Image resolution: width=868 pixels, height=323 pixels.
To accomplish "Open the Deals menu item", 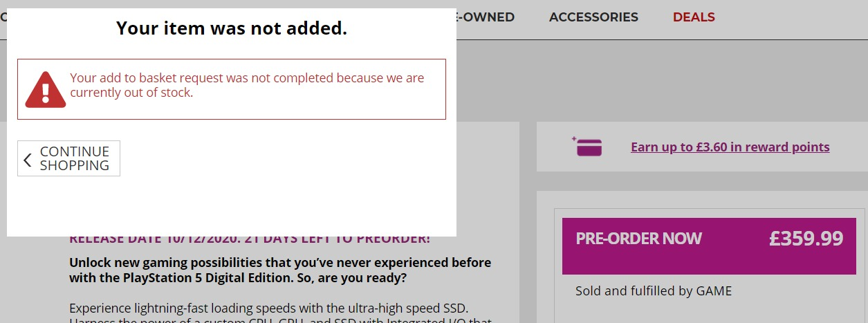I will point(694,17).
